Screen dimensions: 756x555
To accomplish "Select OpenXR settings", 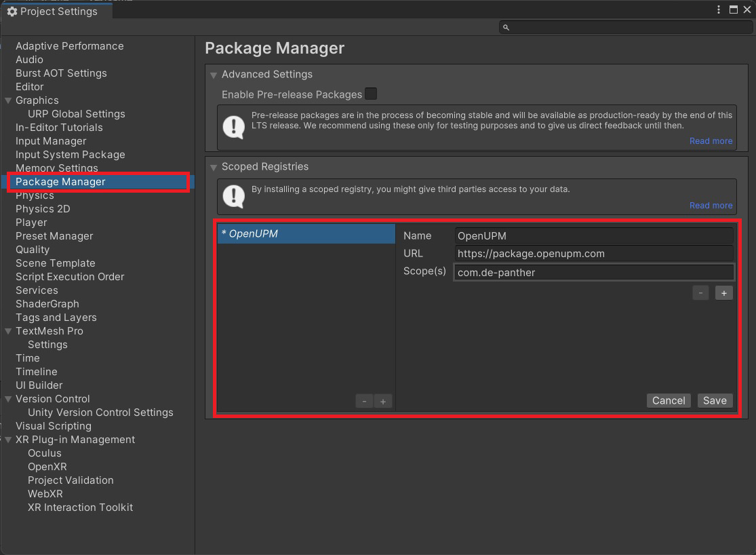I will click(47, 467).
